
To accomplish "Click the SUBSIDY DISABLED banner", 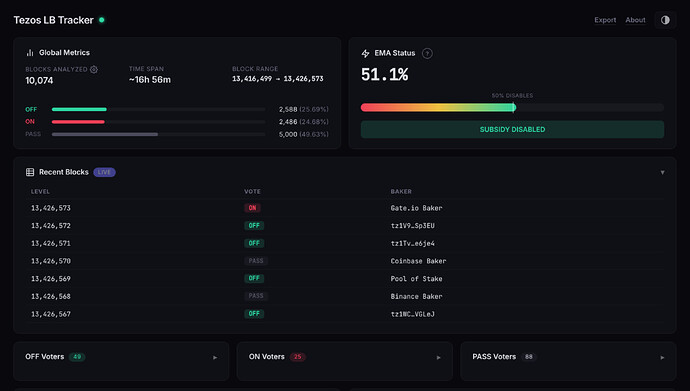I will click(x=512, y=129).
